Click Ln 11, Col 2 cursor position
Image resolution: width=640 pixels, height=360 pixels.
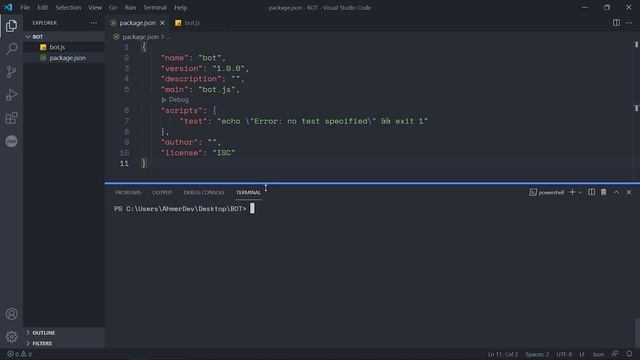503,354
